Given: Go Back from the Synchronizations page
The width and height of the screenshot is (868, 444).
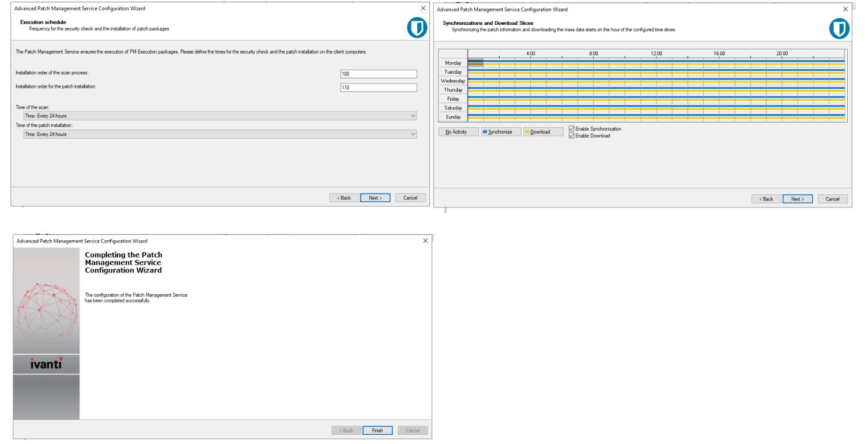Looking at the screenshot, I should click(x=766, y=198).
